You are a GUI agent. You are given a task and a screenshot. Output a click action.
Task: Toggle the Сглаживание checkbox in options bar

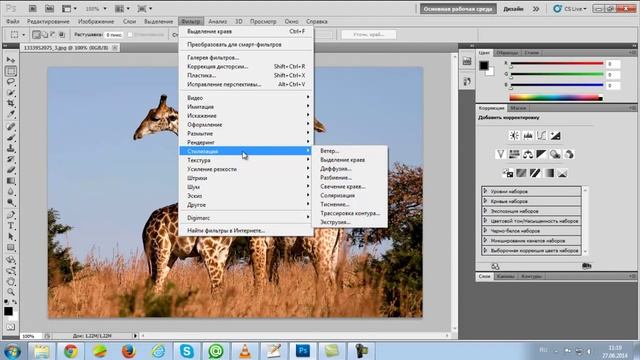pyautogui.click(x=130, y=35)
